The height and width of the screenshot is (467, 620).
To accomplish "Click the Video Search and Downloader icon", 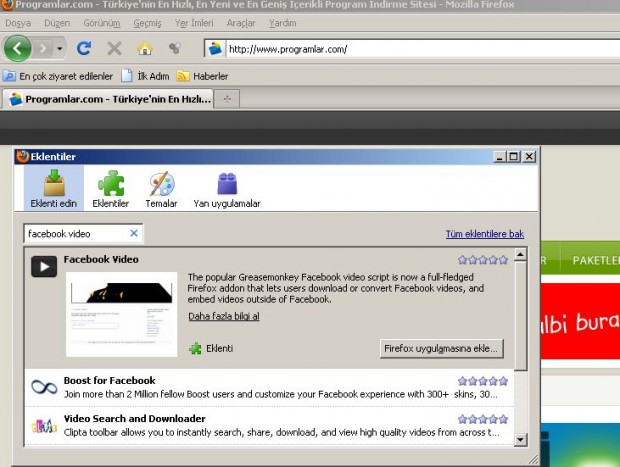I will pos(44,425).
